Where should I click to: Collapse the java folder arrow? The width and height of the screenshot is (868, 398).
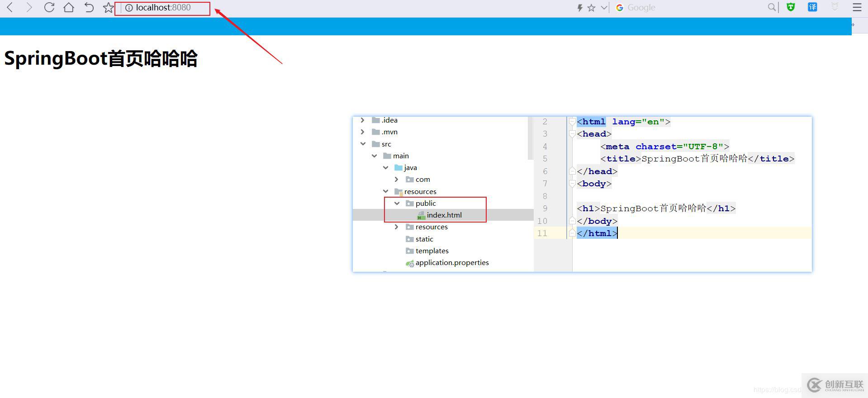point(385,168)
